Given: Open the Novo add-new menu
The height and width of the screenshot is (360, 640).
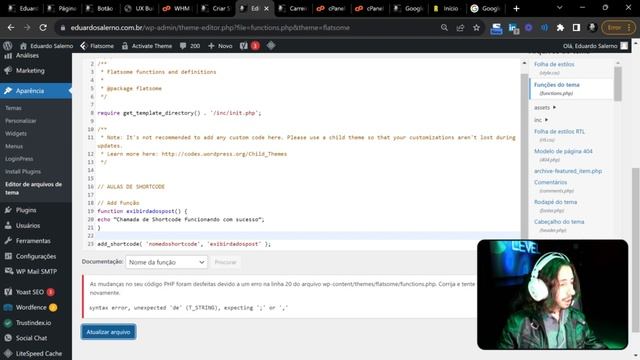Looking at the screenshot, I should pyautogui.click(x=220, y=46).
